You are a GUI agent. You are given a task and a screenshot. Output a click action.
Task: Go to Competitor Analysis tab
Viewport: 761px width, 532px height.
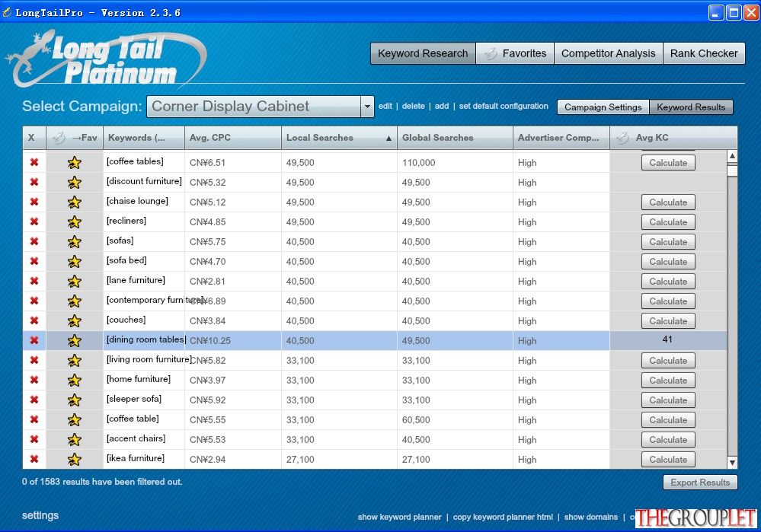tap(608, 53)
